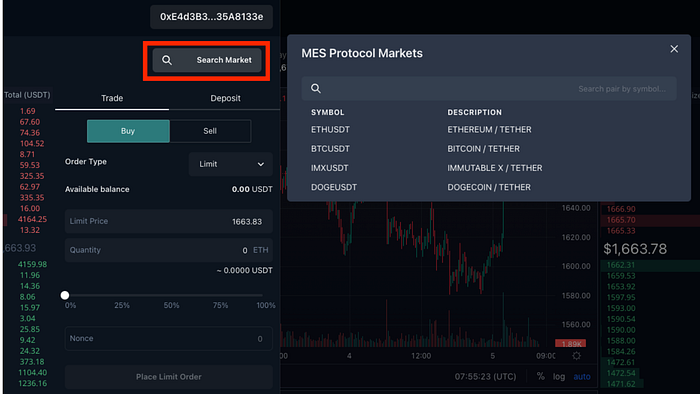Click the BITCOIN / TETHER description
The width and height of the screenshot is (700, 394).
point(483,149)
